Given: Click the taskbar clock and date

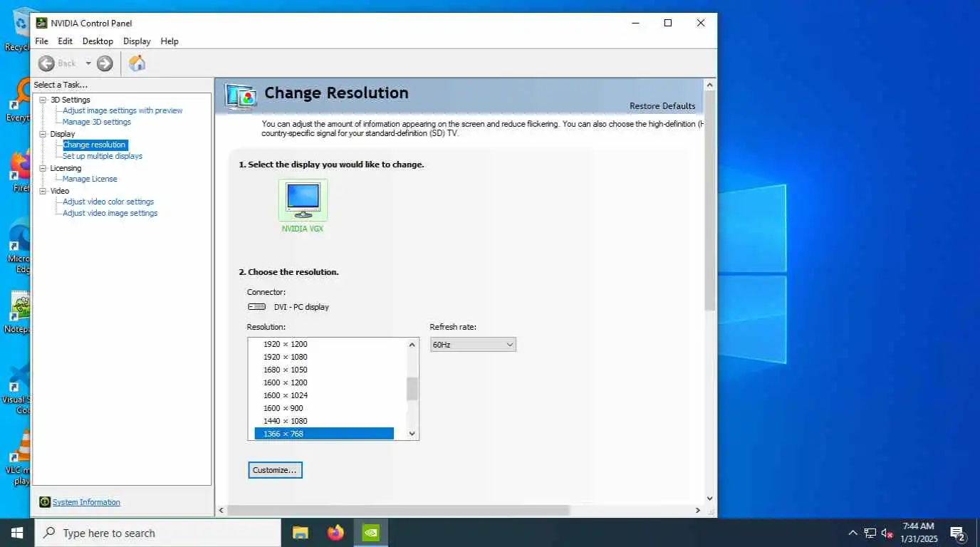Looking at the screenshot, I should [x=918, y=533].
